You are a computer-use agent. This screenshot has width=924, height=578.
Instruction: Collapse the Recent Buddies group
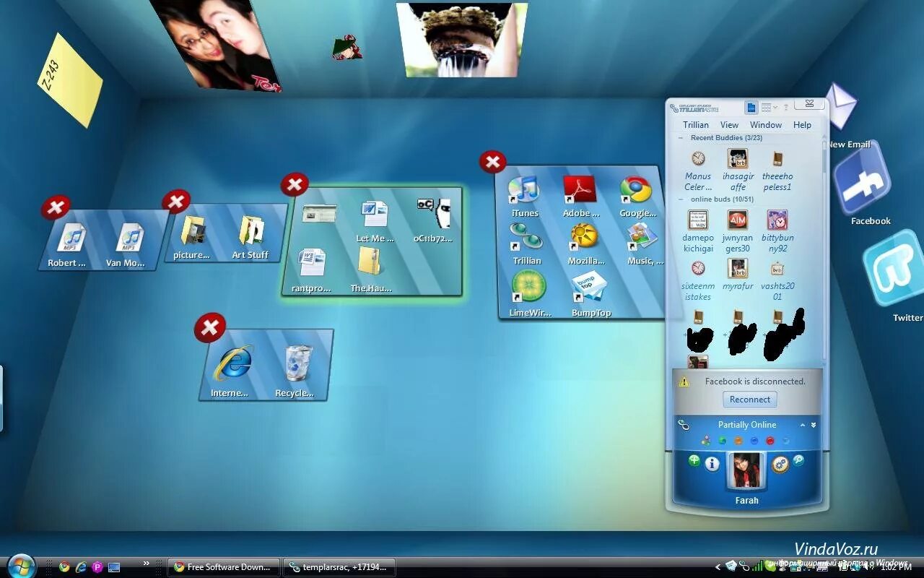point(681,138)
